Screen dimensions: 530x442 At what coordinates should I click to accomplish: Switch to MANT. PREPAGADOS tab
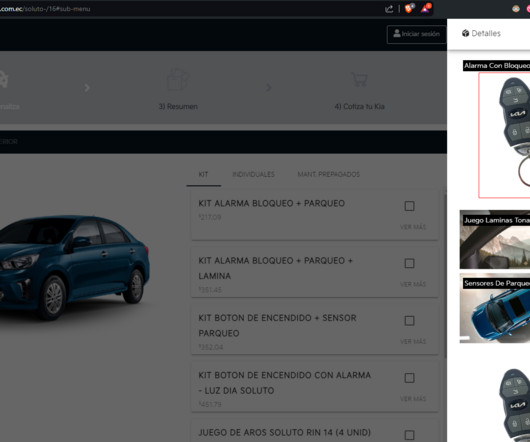click(329, 175)
